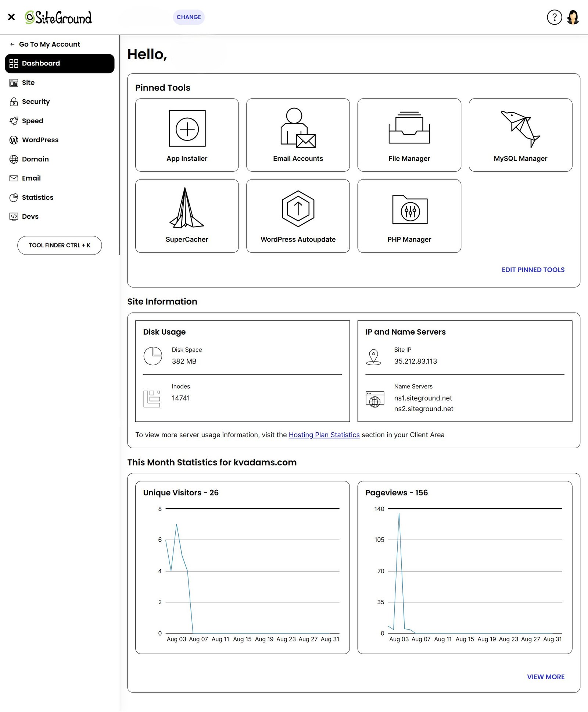Follow the Hosting Plan Statistics link
Screen dimensions: 588x712
tap(324, 435)
